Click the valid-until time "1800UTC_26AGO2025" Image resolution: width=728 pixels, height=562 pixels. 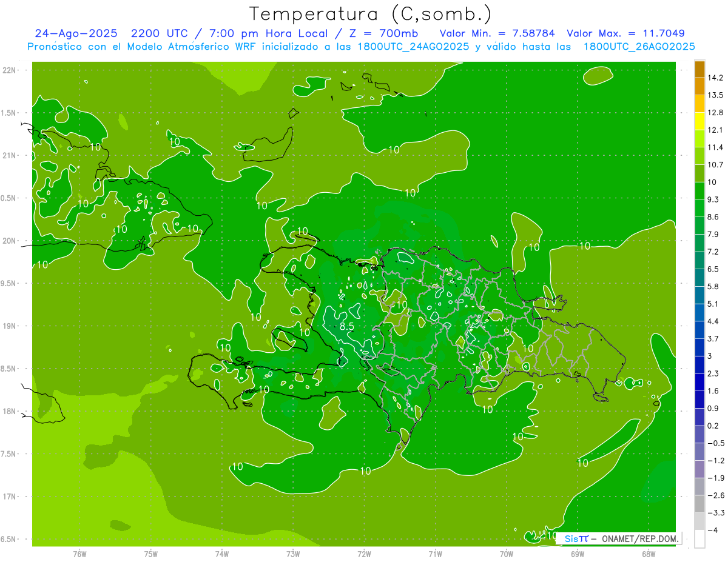click(639, 47)
